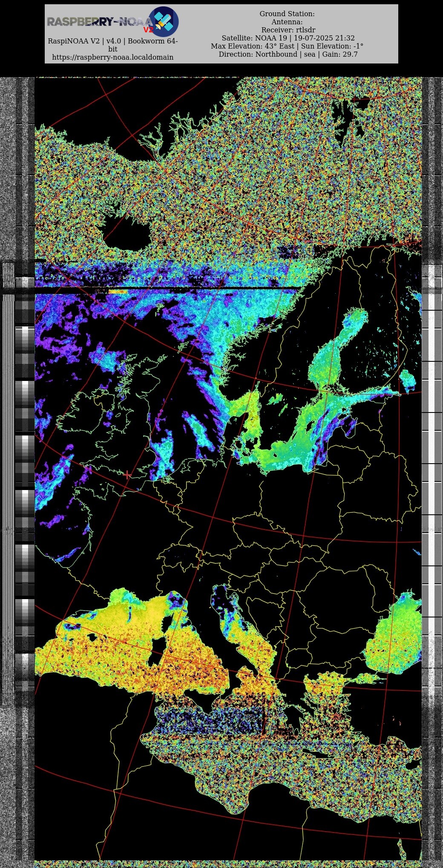
Task: Click the 'Antenna:' label
Action: point(287,22)
